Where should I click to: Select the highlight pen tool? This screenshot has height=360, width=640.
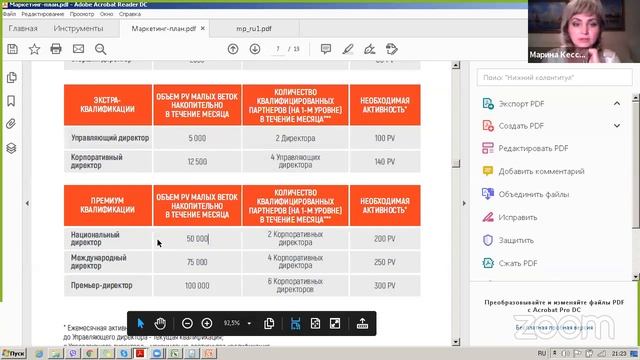[x=348, y=49]
